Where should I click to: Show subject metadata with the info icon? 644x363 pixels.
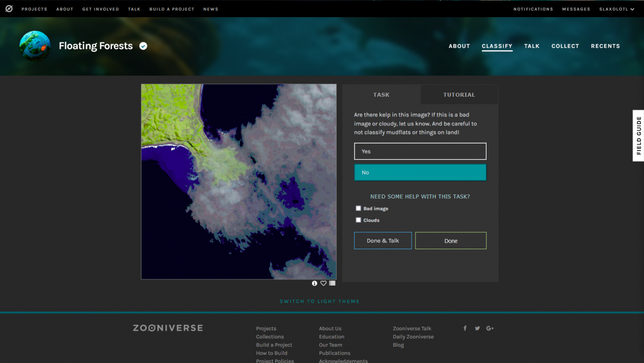314,283
